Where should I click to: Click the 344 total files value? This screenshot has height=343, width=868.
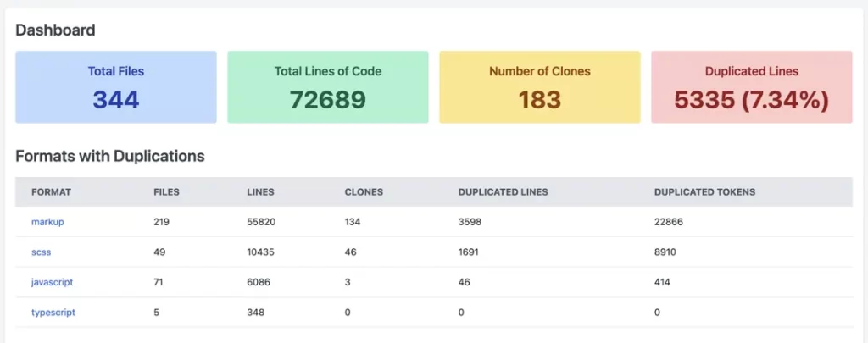pyautogui.click(x=115, y=100)
